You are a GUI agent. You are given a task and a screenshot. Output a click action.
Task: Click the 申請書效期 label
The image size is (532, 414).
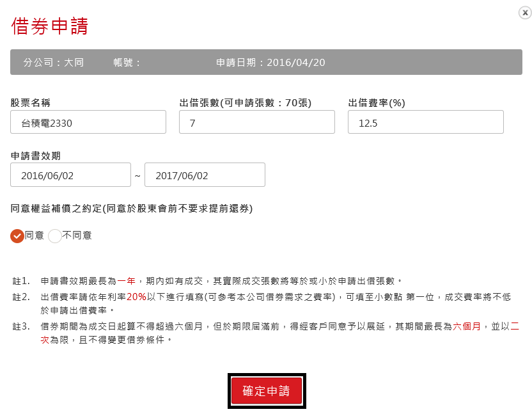(x=36, y=156)
